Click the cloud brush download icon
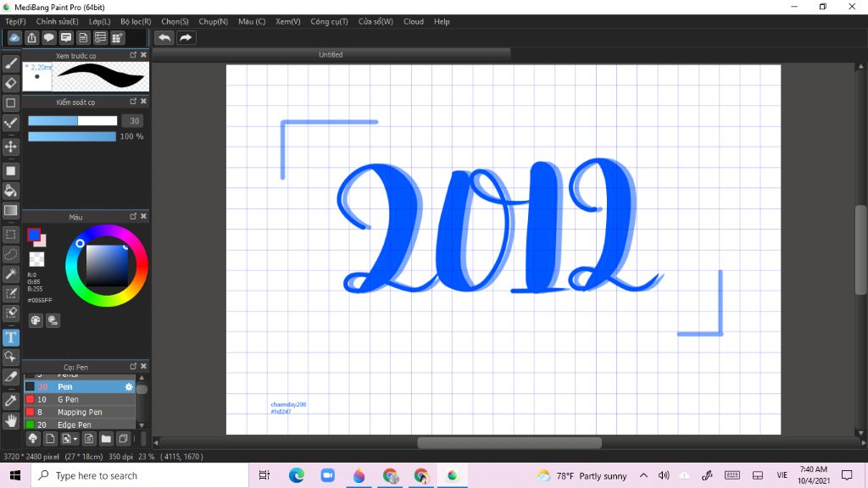This screenshot has height=488, width=868. click(33, 439)
